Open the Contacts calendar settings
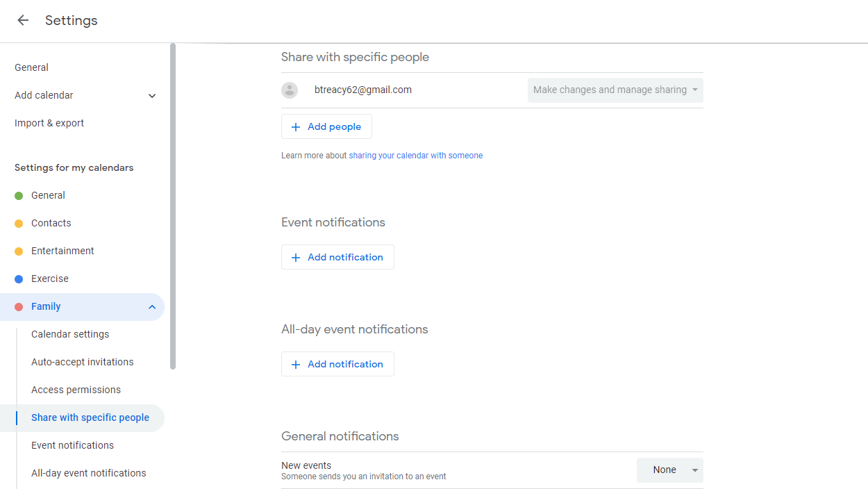The width and height of the screenshot is (868, 489). 51,223
